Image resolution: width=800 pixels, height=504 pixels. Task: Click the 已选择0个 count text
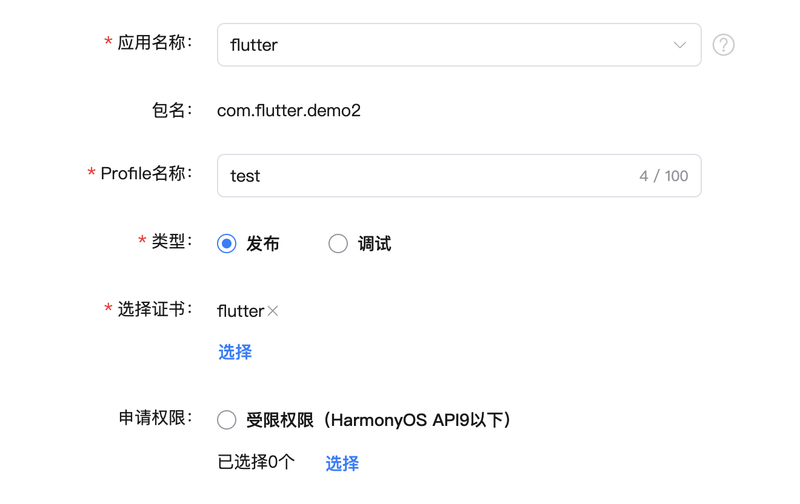[256, 462]
